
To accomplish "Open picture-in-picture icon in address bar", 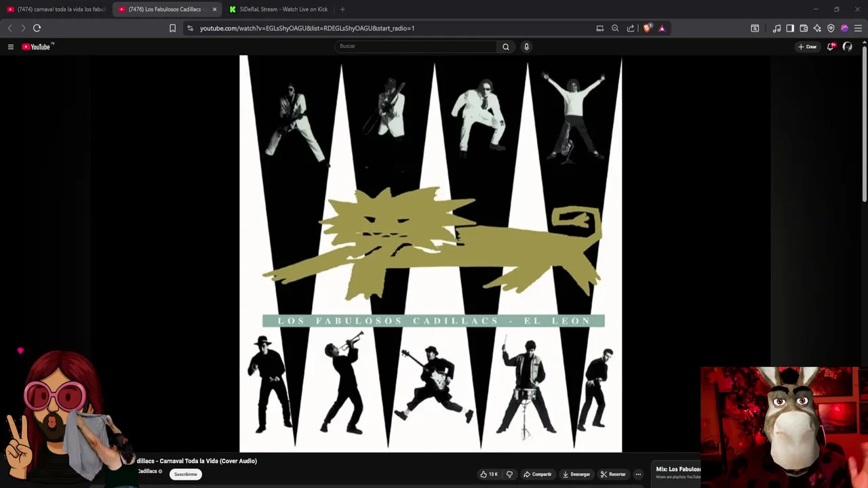I will (x=599, y=28).
